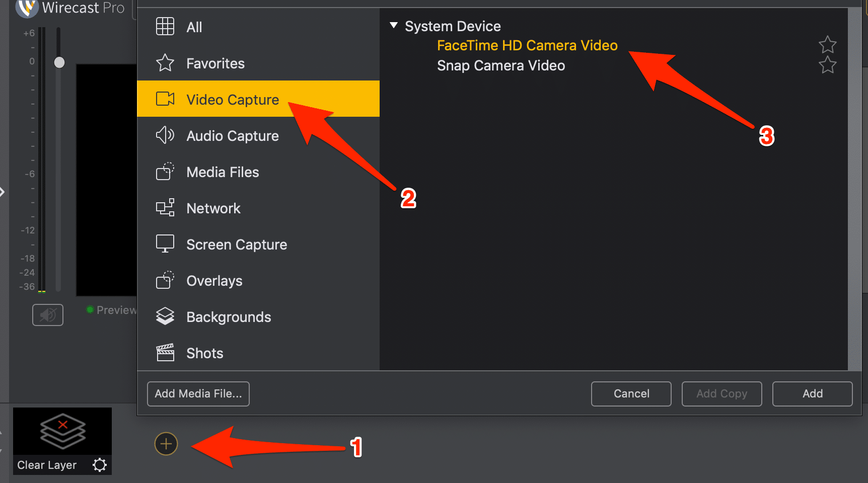Click the source list vertical scrollbar

click(855, 189)
